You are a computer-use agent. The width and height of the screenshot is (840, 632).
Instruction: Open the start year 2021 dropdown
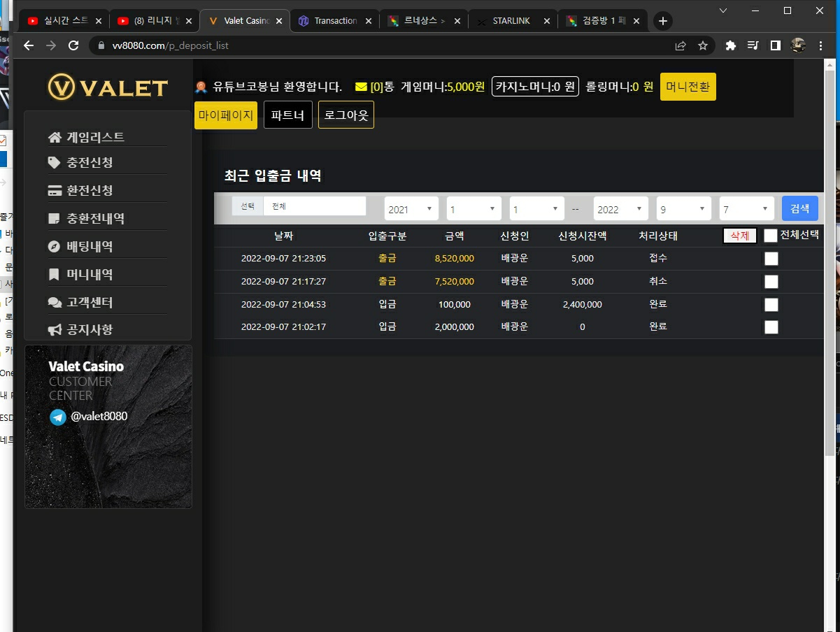pyautogui.click(x=411, y=209)
